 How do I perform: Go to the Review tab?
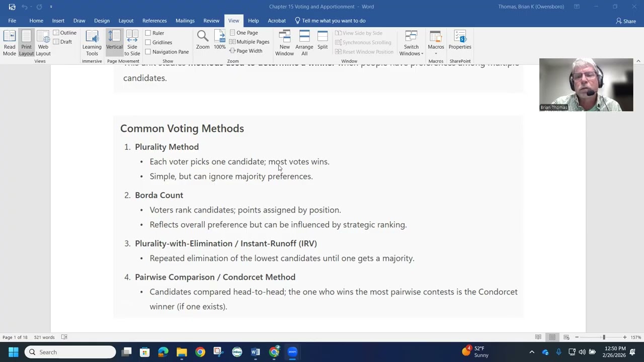(x=211, y=21)
